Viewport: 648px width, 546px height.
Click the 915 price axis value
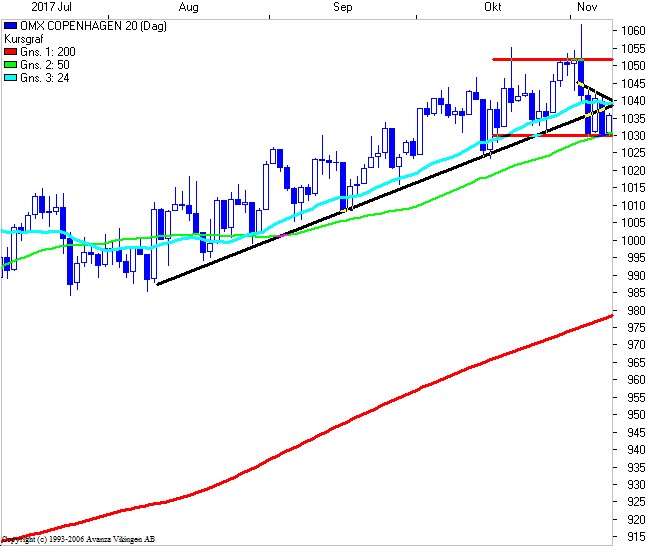(x=636, y=536)
